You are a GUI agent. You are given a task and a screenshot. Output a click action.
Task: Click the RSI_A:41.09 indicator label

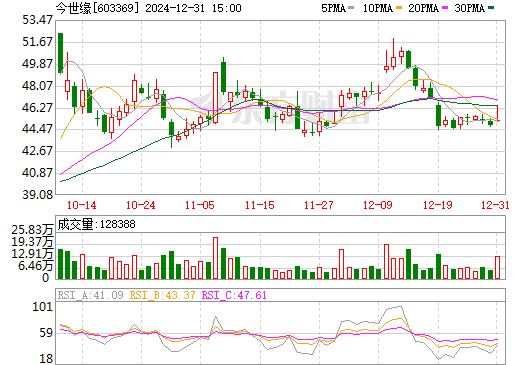coord(90,295)
